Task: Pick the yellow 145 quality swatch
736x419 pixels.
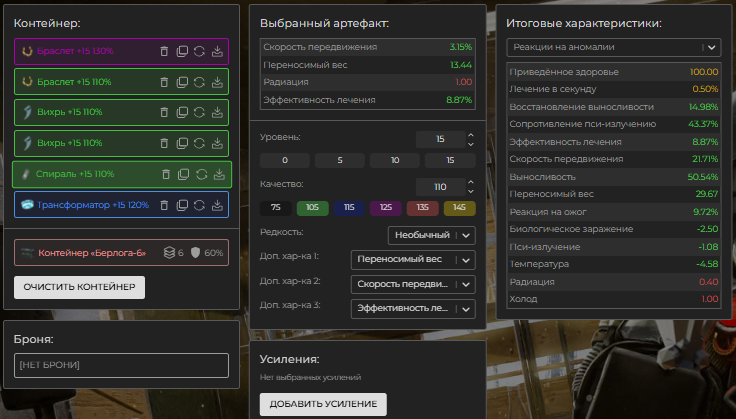Action: tap(460, 208)
